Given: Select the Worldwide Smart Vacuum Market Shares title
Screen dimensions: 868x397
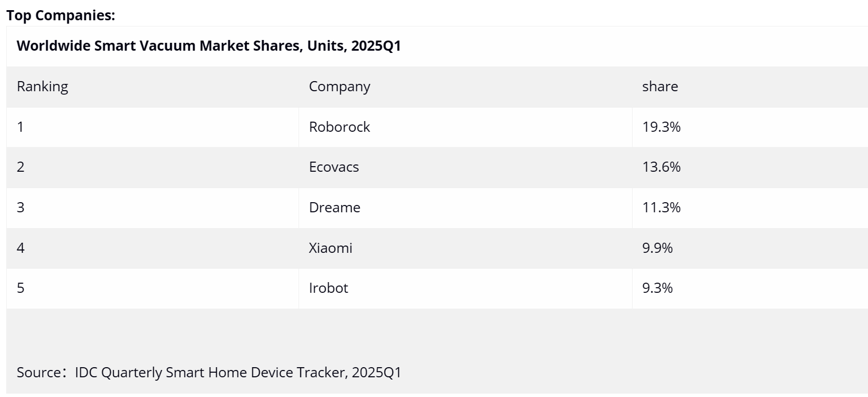Looking at the screenshot, I should tap(208, 46).
